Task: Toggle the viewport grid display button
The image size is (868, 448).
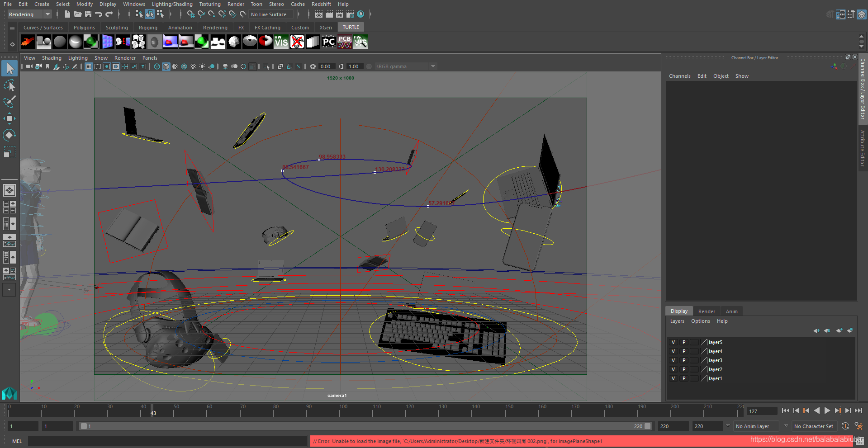Action: click(x=89, y=66)
